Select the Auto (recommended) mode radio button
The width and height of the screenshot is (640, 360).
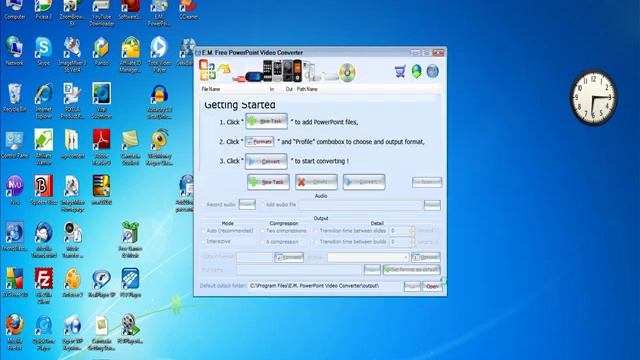tap(203, 231)
